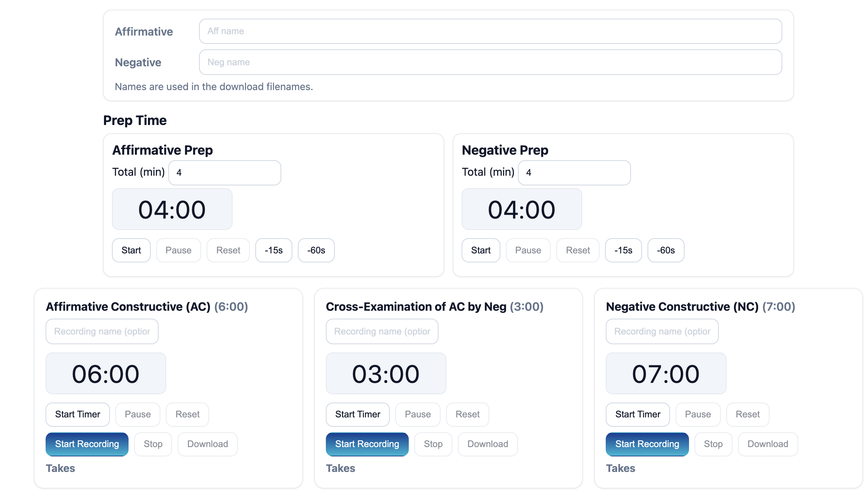This screenshot has width=868, height=493.
Task: Start Timer for Affirmative Constructive
Action: click(x=77, y=414)
